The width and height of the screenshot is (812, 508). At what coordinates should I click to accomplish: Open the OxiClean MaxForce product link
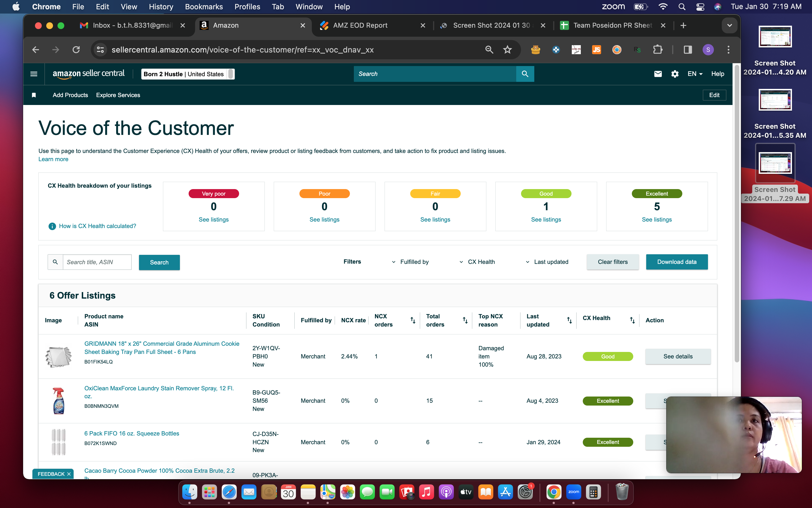point(159,392)
